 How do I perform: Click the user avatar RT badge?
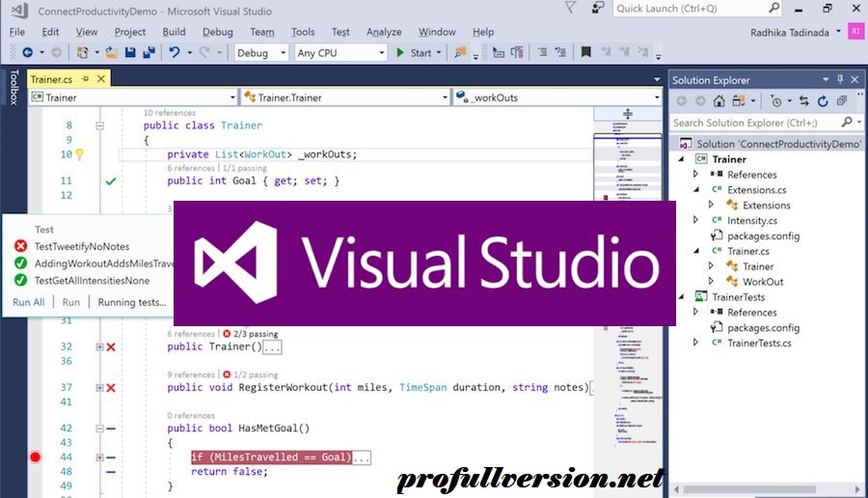(855, 32)
